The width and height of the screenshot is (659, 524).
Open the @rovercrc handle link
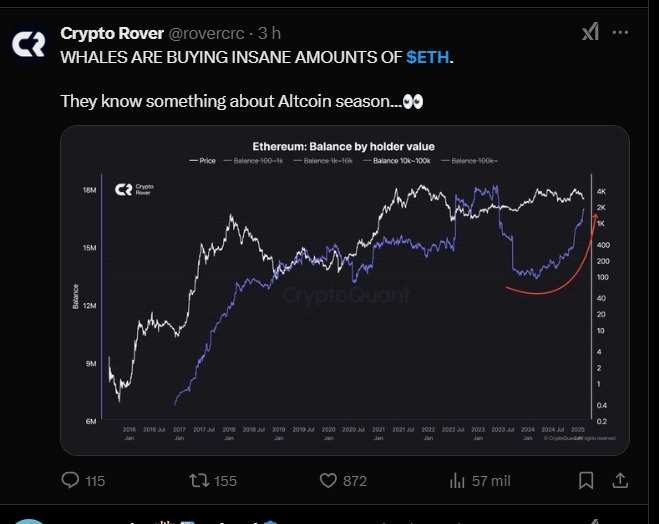click(x=206, y=33)
